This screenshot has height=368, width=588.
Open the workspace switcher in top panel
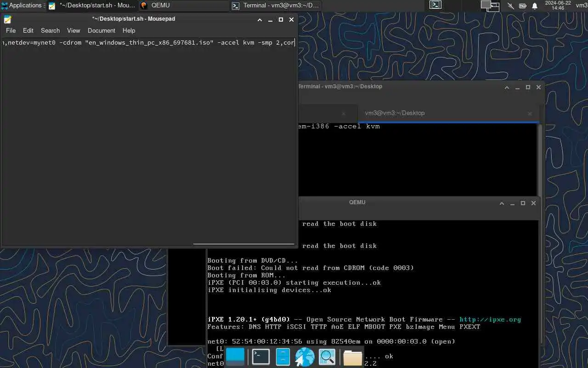click(x=490, y=6)
